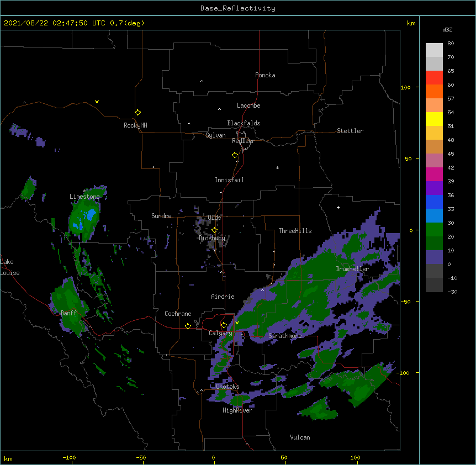Screen dimensions: 476x465
Task: Click the yellow v marker east of Calgary
Action: pyautogui.click(x=237, y=323)
